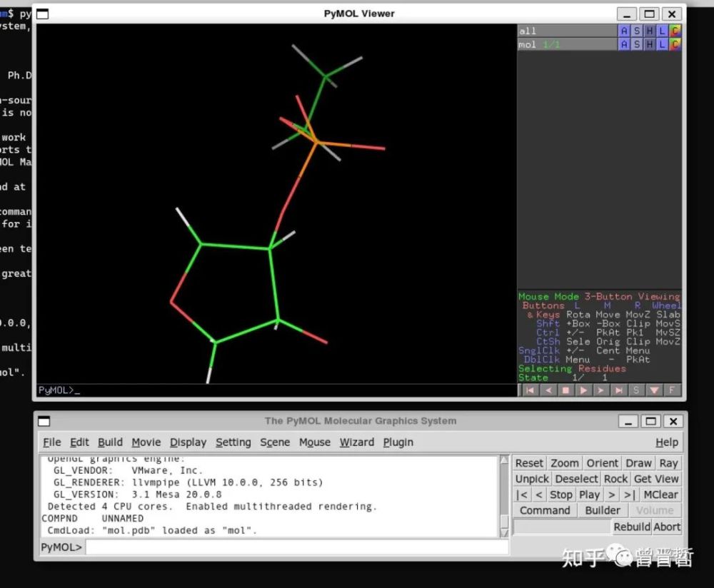Screen dimensions: 714x588
Task: Open the Movie menu
Action: click(146, 442)
